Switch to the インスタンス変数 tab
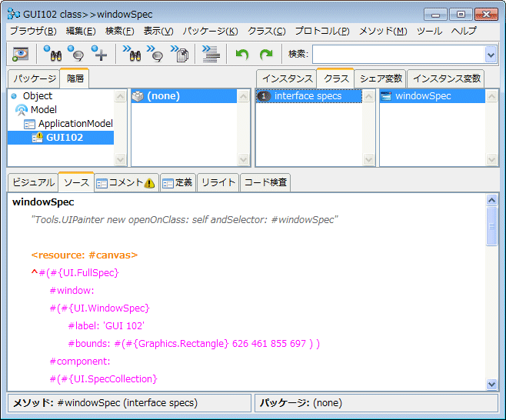This screenshot has width=506, height=420. point(445,78)
